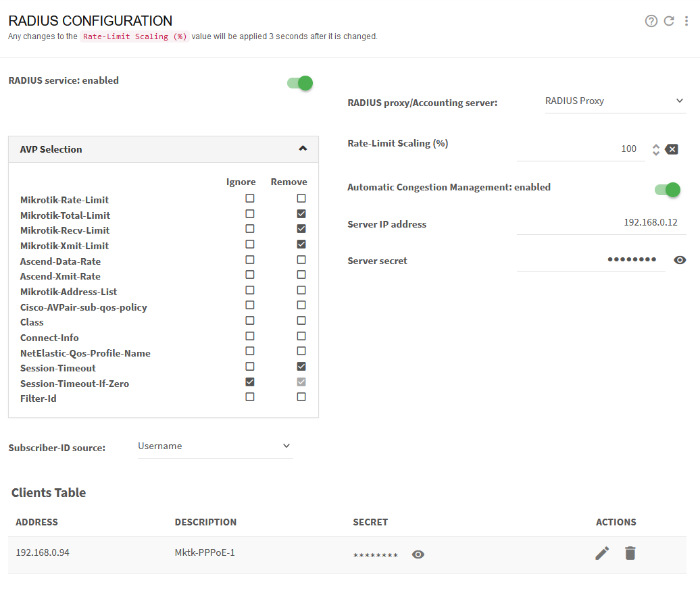Turn off Automatic Congestion Management

(667, 190)
